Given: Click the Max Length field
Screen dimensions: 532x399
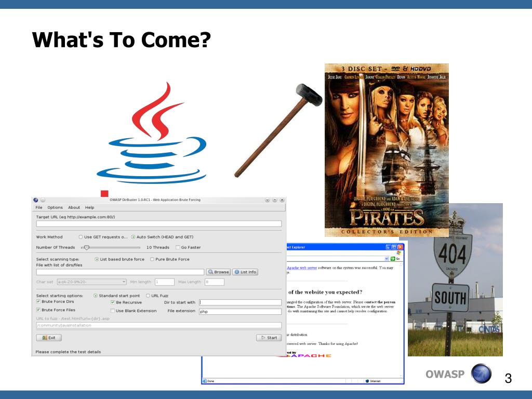Looking at the screenshot, I should pos(215,282).
